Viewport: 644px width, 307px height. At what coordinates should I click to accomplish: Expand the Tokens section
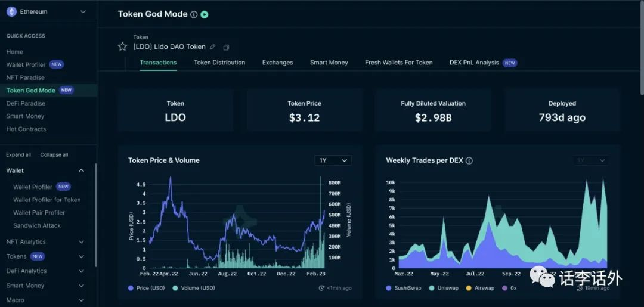pos(81,256)
